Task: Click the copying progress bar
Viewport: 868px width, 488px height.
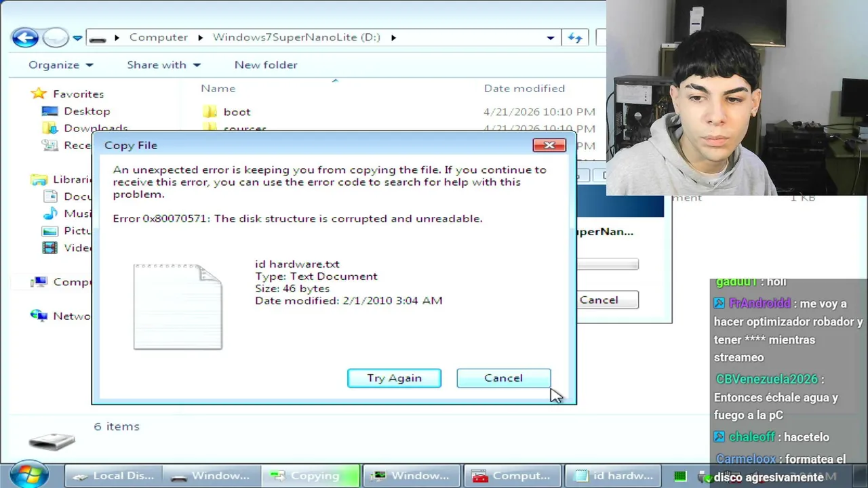Action: (607, 264)
